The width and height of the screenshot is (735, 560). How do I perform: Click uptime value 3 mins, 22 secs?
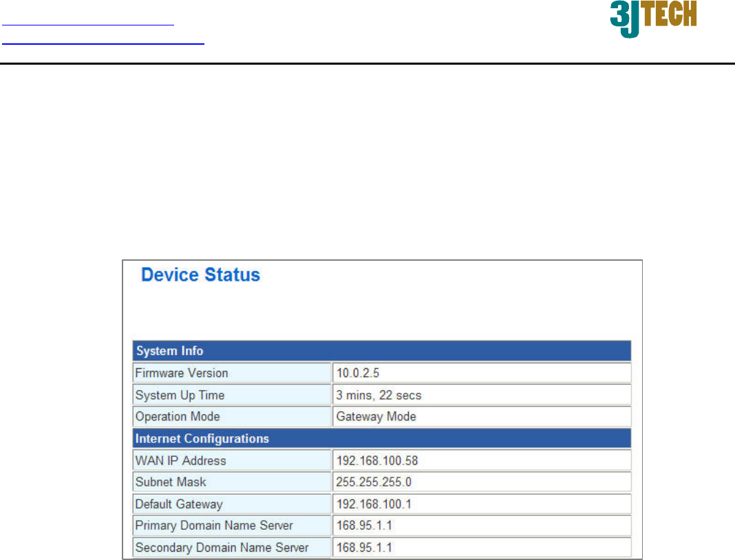tap(379, 395)
